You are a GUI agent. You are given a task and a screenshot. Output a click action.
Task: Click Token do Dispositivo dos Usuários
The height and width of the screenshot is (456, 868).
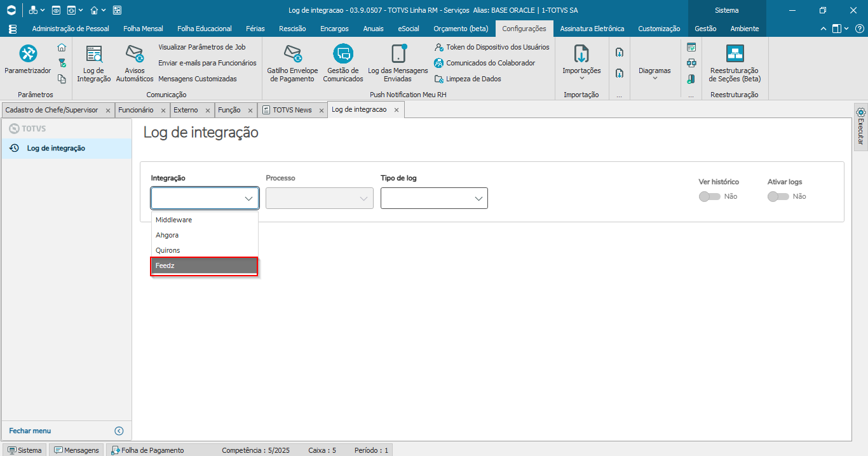click(492, 47)
